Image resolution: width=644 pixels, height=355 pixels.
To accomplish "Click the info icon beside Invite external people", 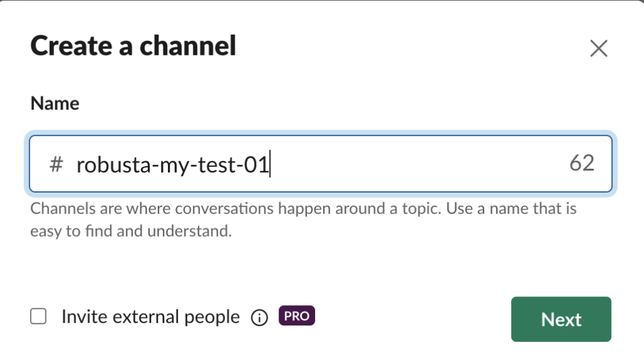I will (x=258, y=318).
